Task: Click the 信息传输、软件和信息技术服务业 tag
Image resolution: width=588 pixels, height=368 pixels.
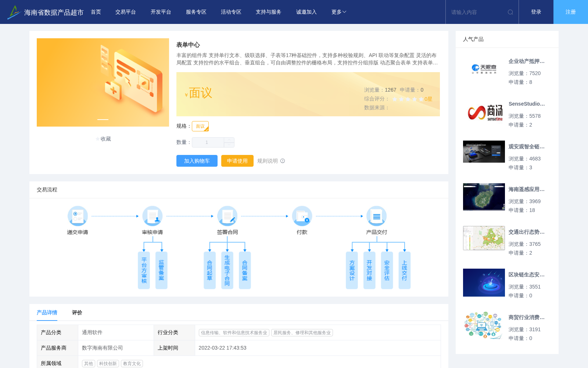Action: (234, 333)
